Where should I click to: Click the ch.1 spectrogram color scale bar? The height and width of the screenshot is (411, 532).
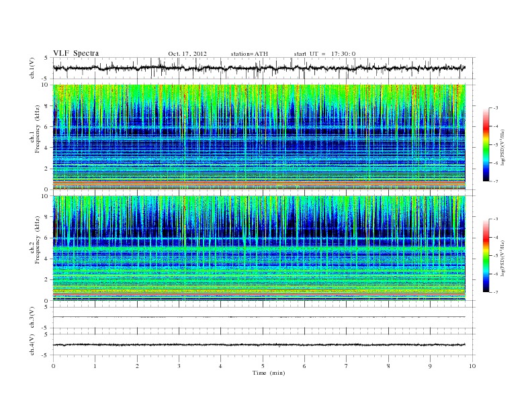click(486, 145)
